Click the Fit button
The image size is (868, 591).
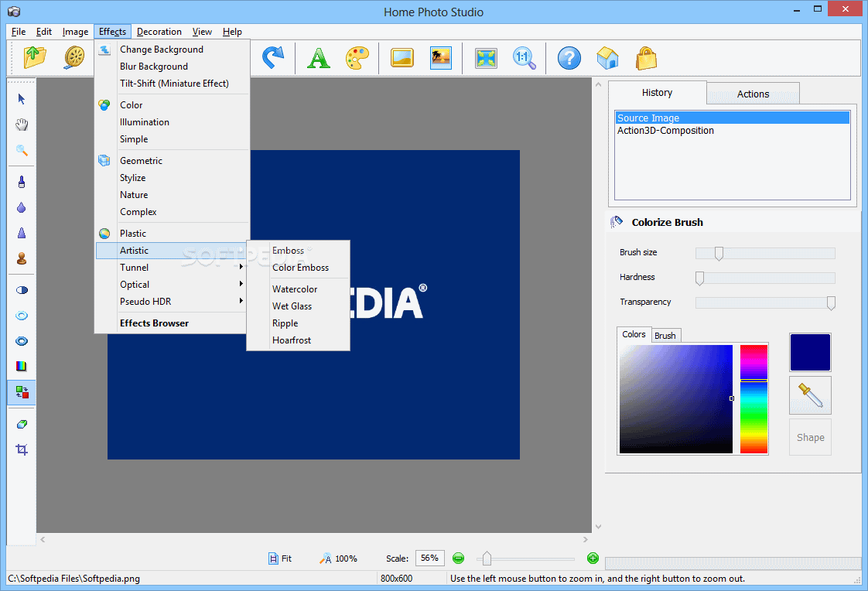[x=280, y=559]
